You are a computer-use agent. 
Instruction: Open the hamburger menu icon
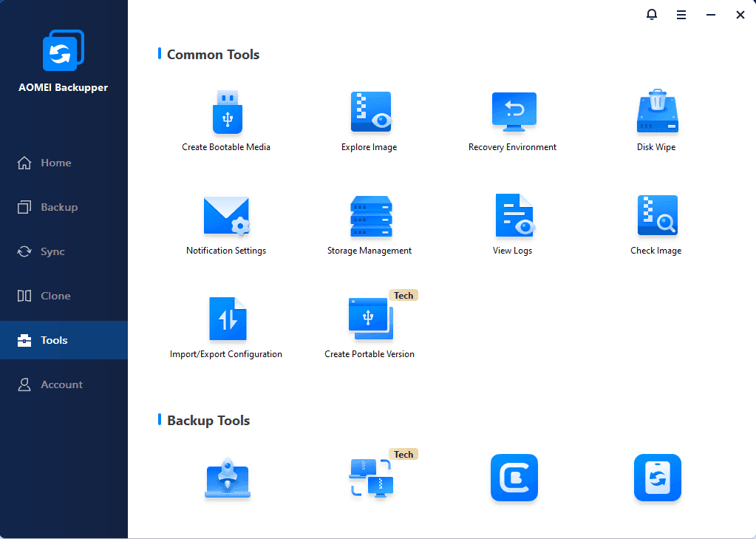point(681,15)
